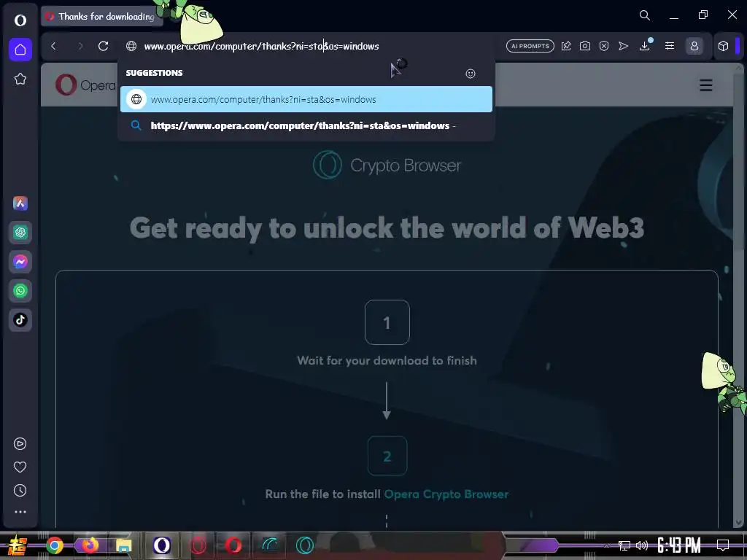Screen dimensions: 747x560
Task: Open History clock icon in sidebar
Action: click(x=20, y=491)
